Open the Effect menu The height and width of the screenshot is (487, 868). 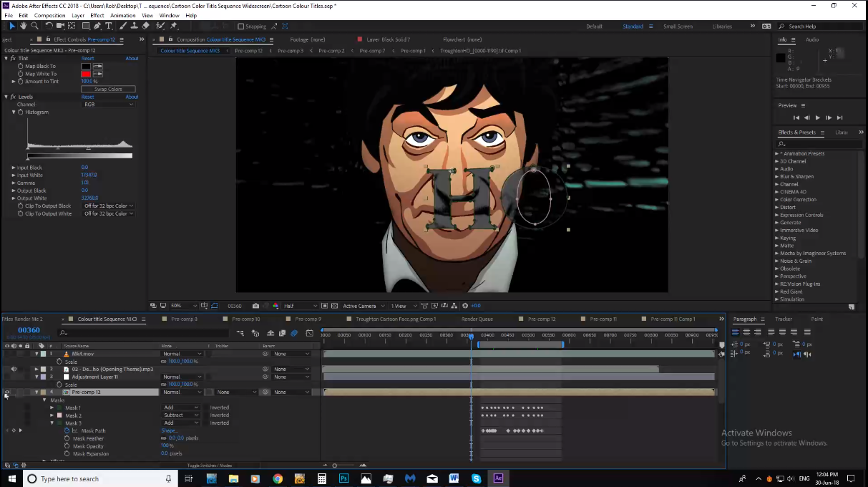tap(97, 15)
